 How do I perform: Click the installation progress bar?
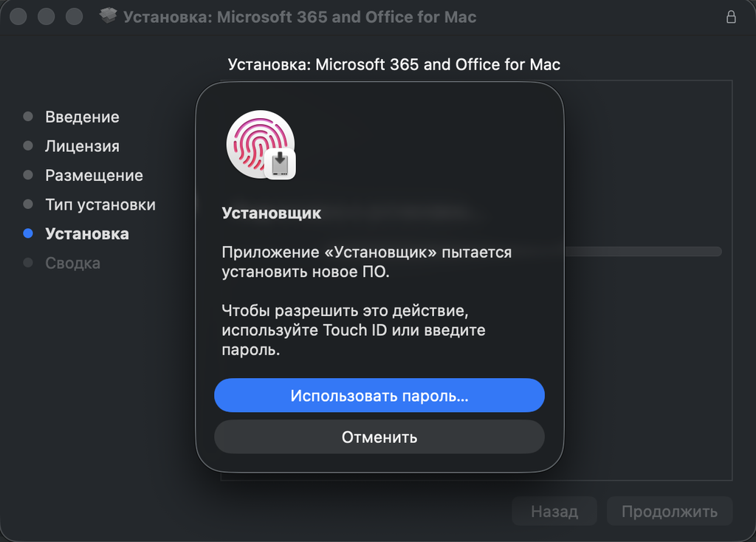pos(643,251)
